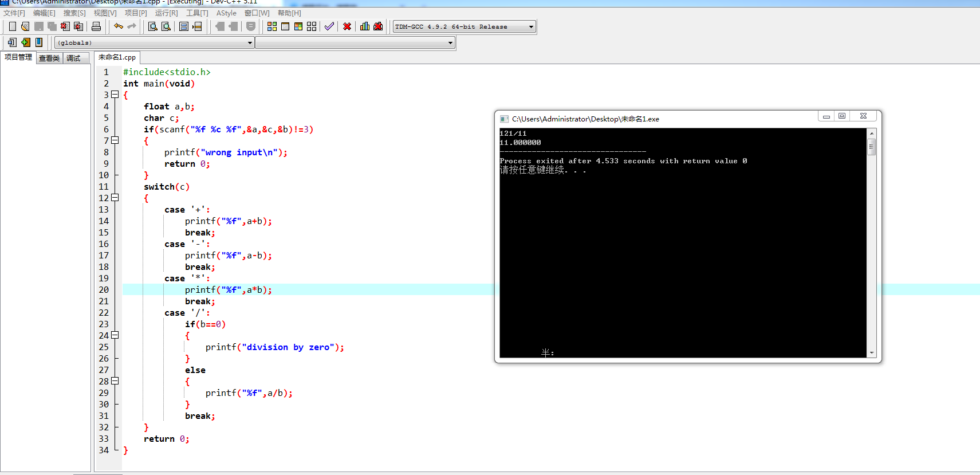The height and width of the screenshot is (475, 980).
Task: Undo the last edit
Action: tap(119, 26)
